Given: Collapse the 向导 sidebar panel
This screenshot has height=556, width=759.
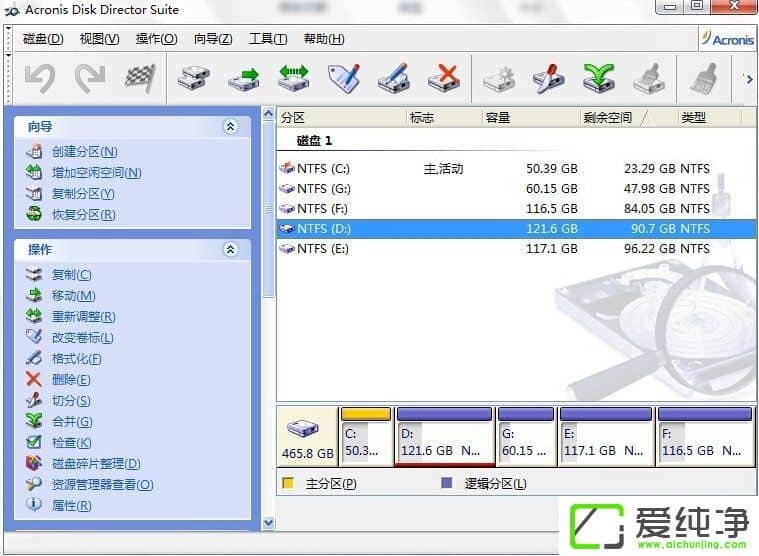Looking at the screenshot, I should coord(230,127).
